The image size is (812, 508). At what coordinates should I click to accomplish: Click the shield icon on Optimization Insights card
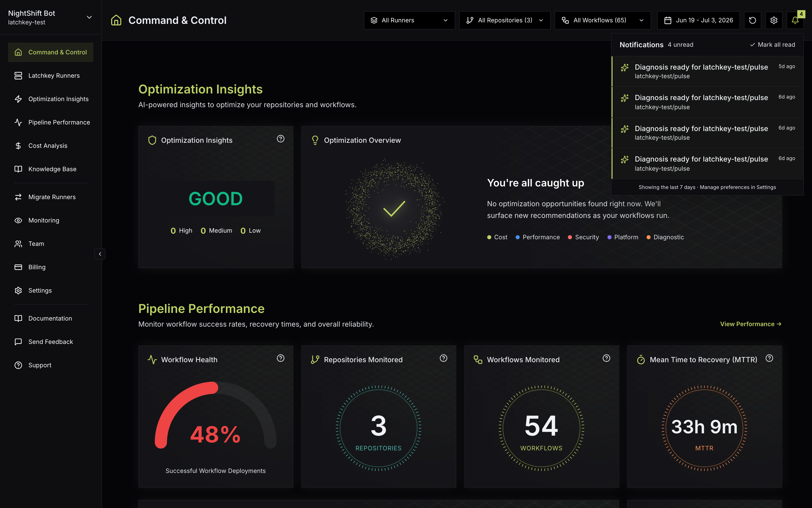click(x=152, y=140)
